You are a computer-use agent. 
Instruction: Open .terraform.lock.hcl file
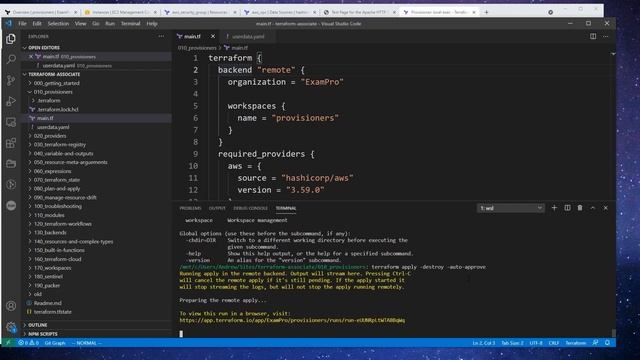[x=58, y=109]
